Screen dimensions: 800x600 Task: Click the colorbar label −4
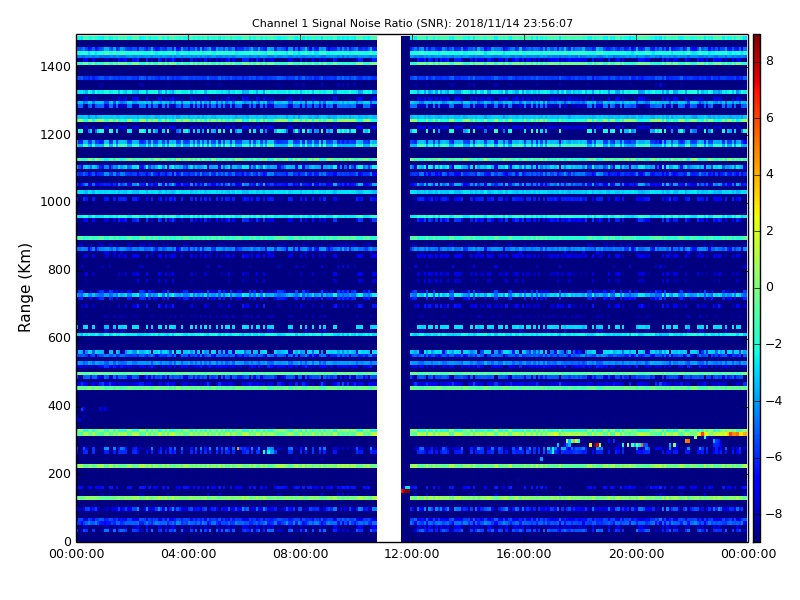coord(774,401)
